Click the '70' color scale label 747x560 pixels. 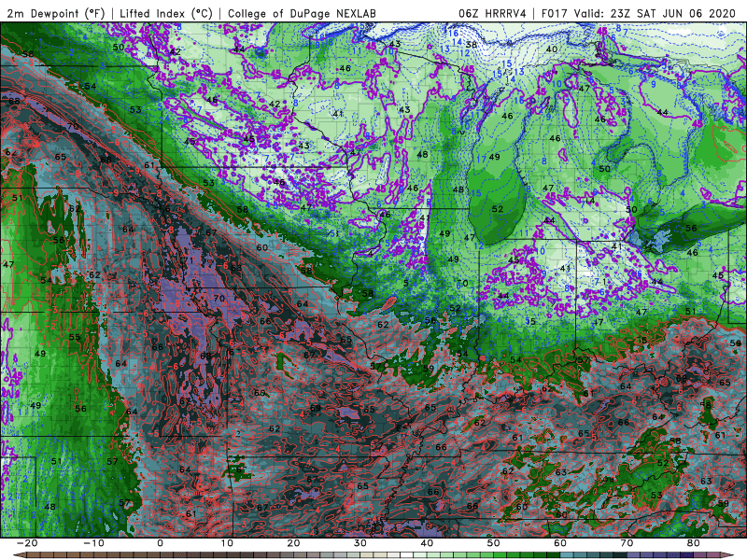(x=627, y=543)
